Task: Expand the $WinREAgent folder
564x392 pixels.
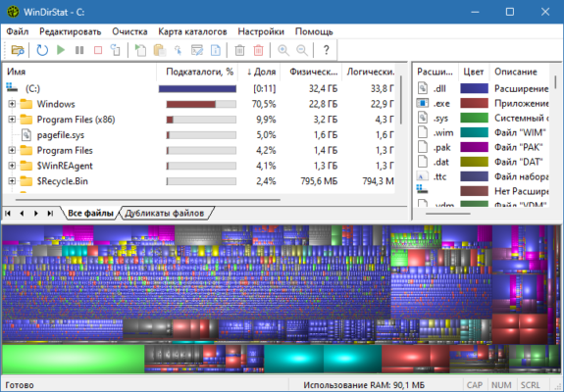Action: point(12,166)
